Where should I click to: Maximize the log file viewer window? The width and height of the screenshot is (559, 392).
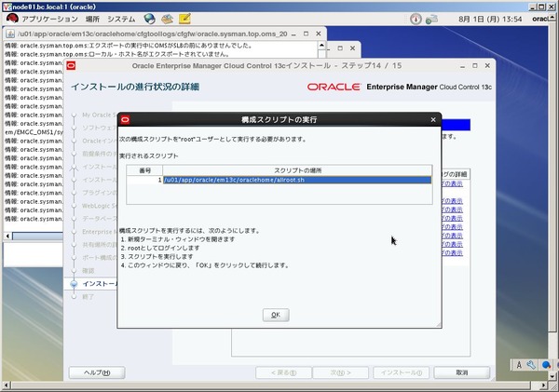coord(306,34)
